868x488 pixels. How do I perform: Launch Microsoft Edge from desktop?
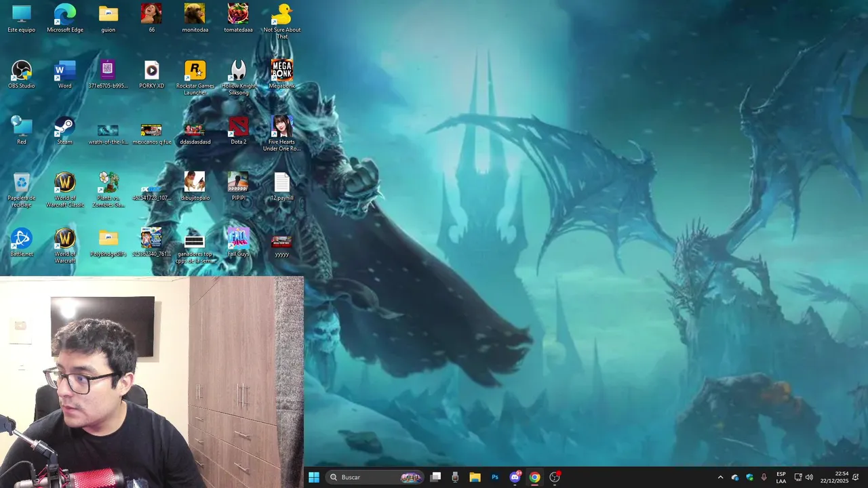[x=65, y=18]
